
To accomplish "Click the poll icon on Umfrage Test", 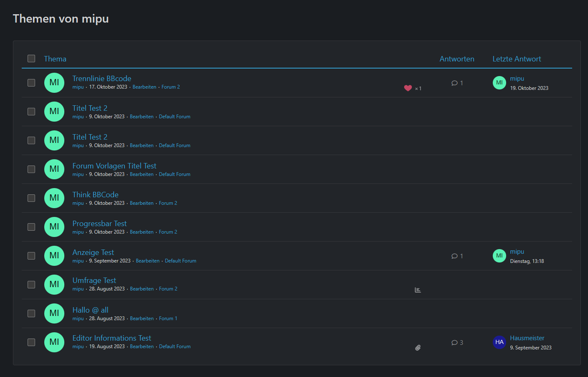I will [x=418, y=290].
